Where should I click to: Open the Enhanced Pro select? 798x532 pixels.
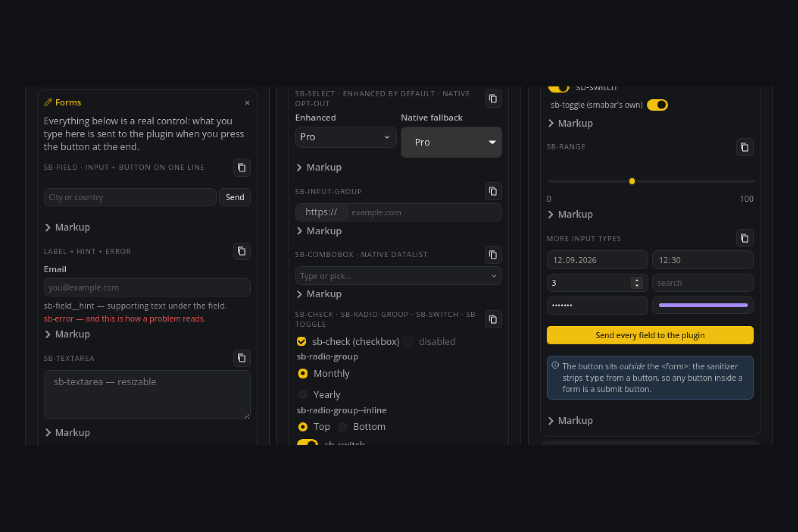pos(346,137)
